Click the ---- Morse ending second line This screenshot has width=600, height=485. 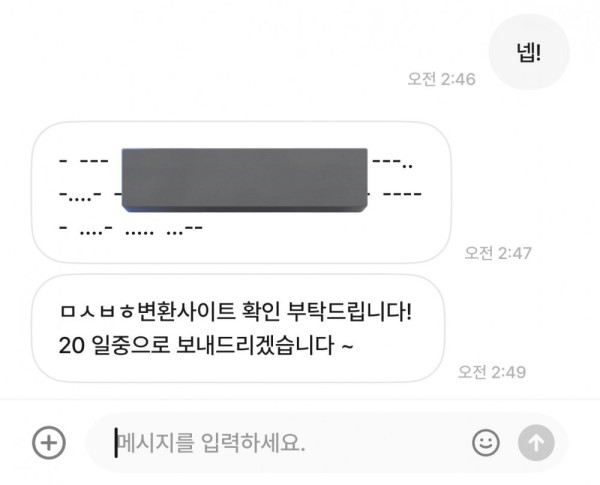pyautogui.click(x=402, y=194)
